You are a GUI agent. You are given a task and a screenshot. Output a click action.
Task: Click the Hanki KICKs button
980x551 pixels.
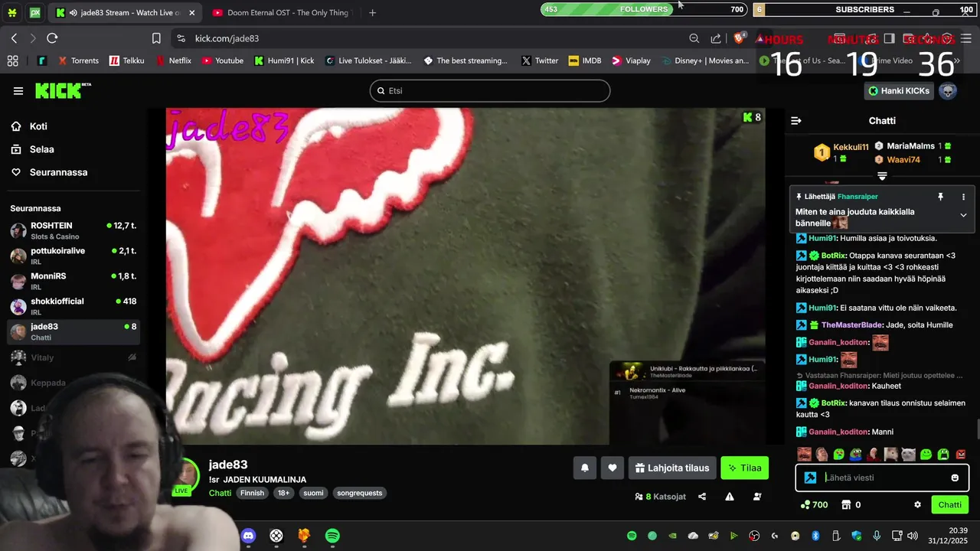click(x=899, y=91)
